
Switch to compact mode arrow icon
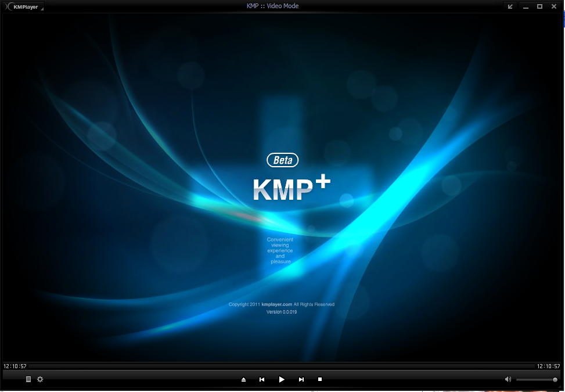pos(510,6)
